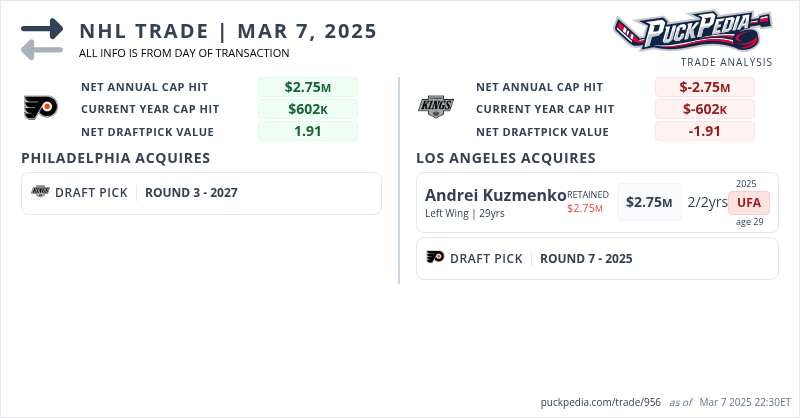Click Philadelphia's green $2.75M net annual cap hit
The image size is (800, 418).
(307, 87)
